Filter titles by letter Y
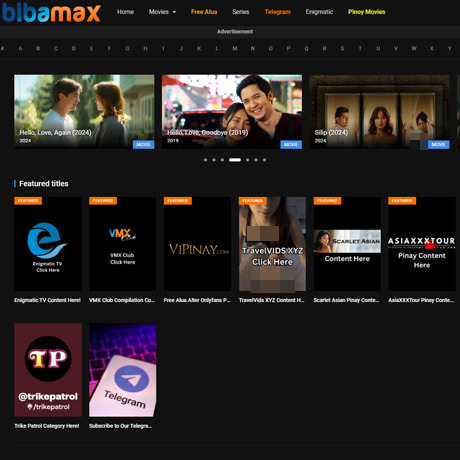 (x=450, y=49)
